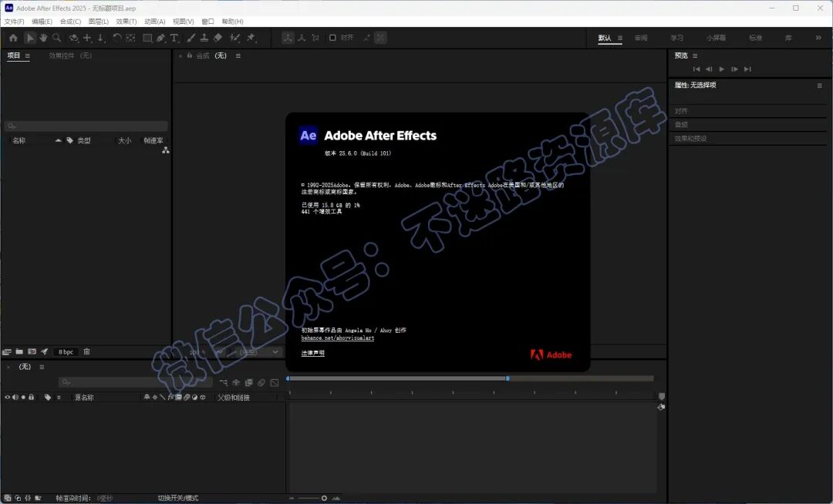Viewport: 833px width, 504px height.
Task: Show more workspaces via double chevron
Action: click(818, 38)
